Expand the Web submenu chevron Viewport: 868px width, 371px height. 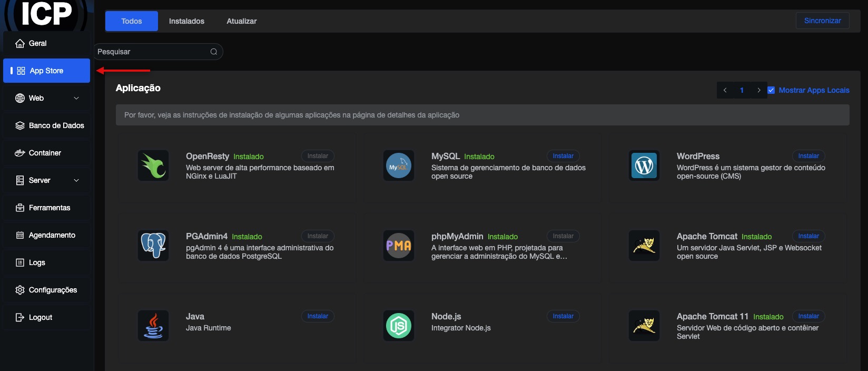pos(76,98)
